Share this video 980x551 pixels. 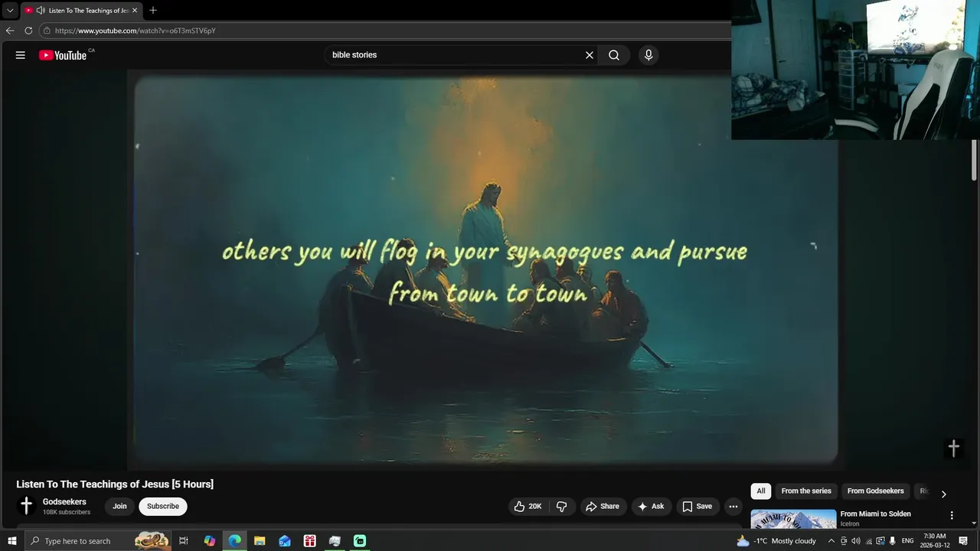[x=602, y=507]
